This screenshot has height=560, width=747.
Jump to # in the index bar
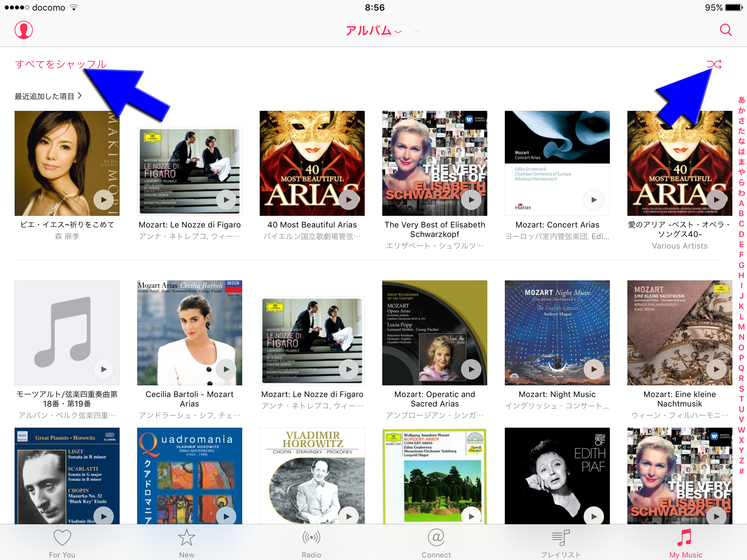(x=742, y=471)
